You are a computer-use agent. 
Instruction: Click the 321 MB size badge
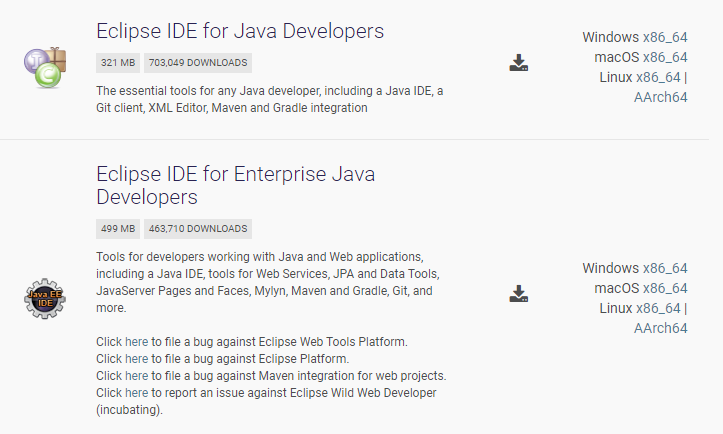pyautogui.click(x=118, y=63)
